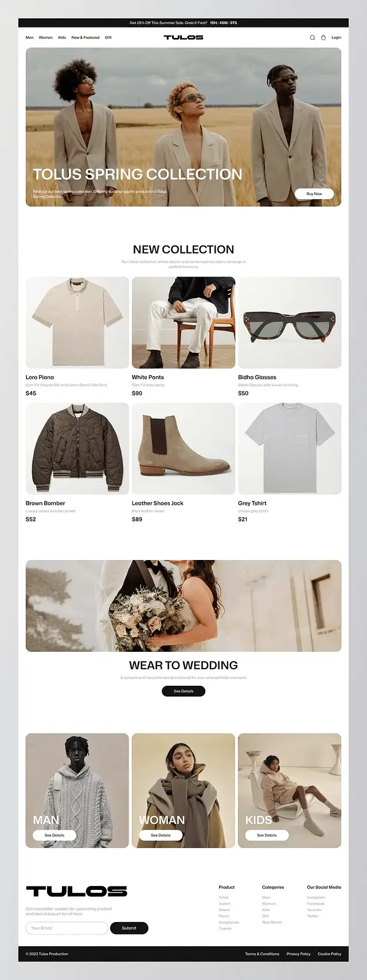Click the Submit newsletter button
Screen dimensions: 367x980
coord(129,928)
